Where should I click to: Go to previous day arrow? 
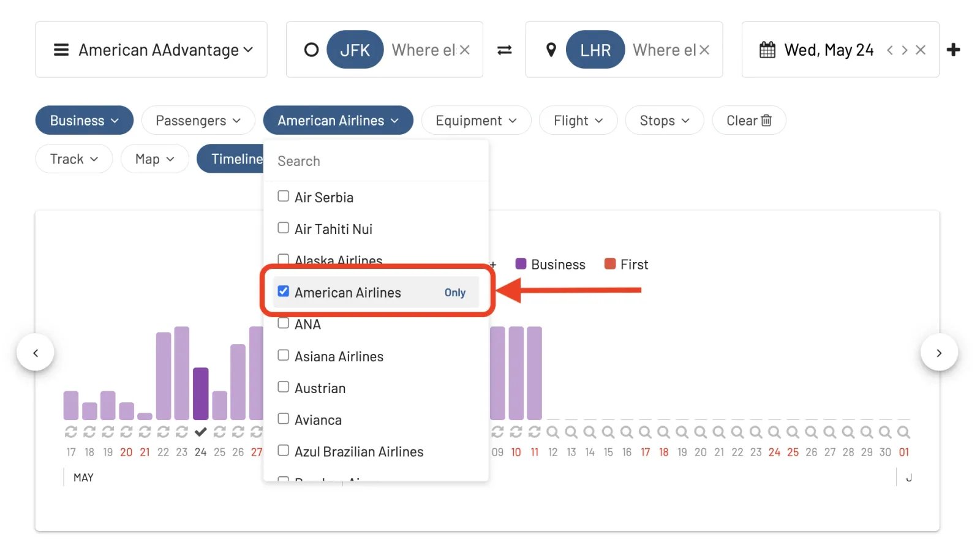pyautogui.click(x=890, y=50)
